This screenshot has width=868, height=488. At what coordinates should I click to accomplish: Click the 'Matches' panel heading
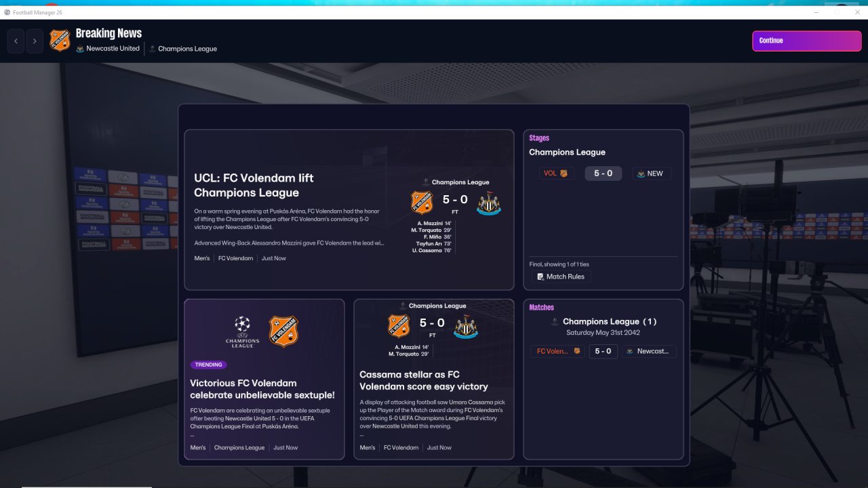[542, 308]
